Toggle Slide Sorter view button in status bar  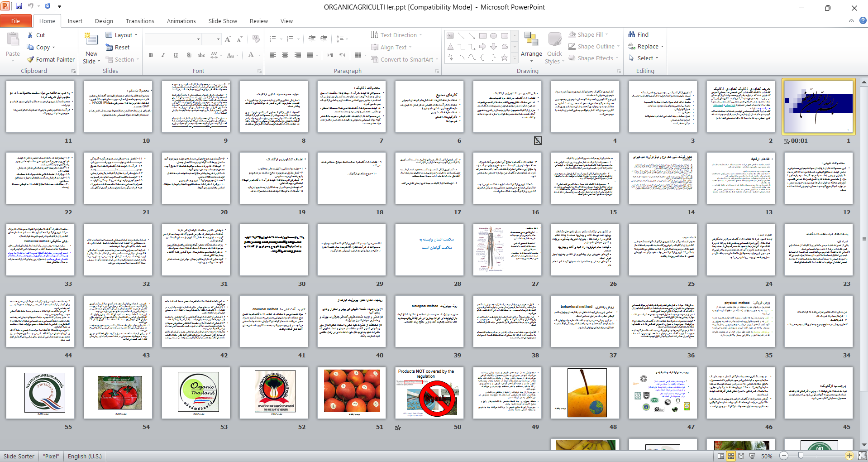click(731, 456)
